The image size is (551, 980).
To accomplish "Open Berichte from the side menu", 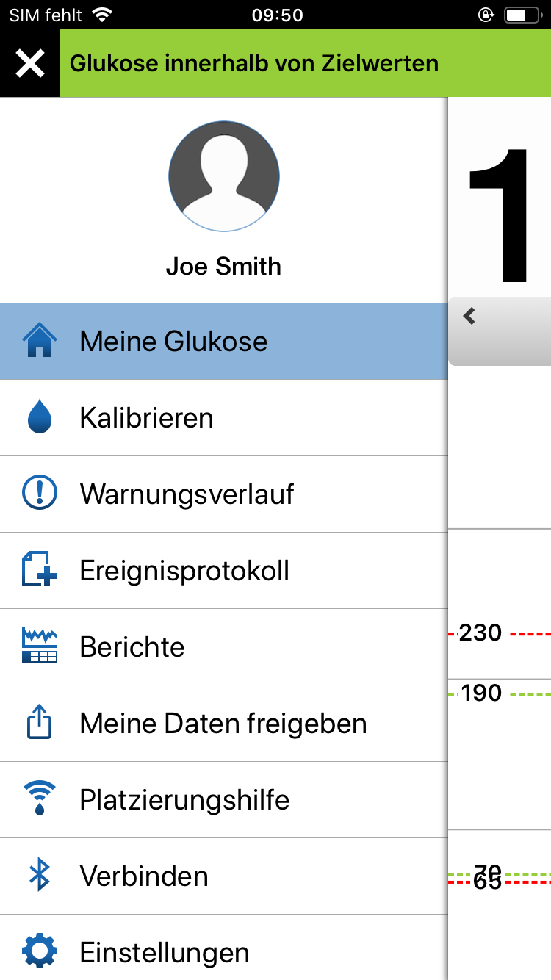I will pos(132,647).
